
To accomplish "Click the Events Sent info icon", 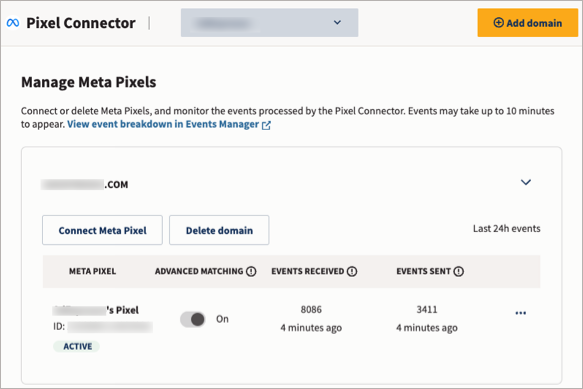I will pyautogui.click(x=458, y=271).
